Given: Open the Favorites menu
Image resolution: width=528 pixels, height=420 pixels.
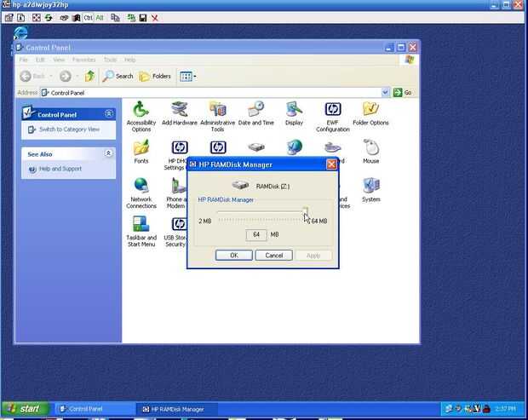Looking at the screenshot, I should (83, 60).
